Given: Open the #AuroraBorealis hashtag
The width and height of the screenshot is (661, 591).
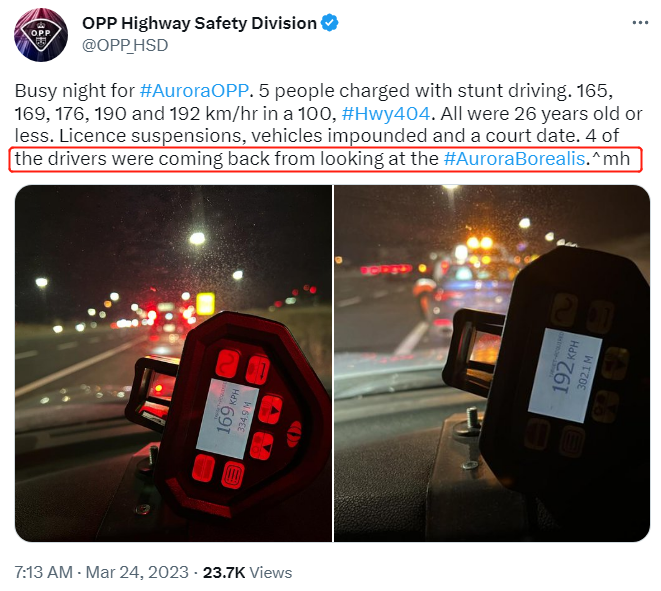Looking at the screenshot, I should (515, 159).
